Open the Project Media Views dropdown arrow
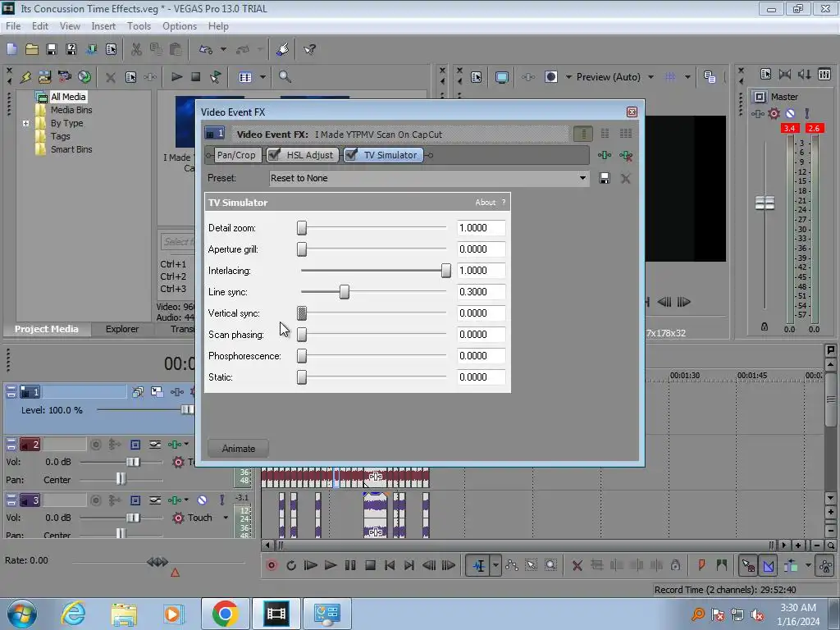840x630 pixels. tap(262, 77)
